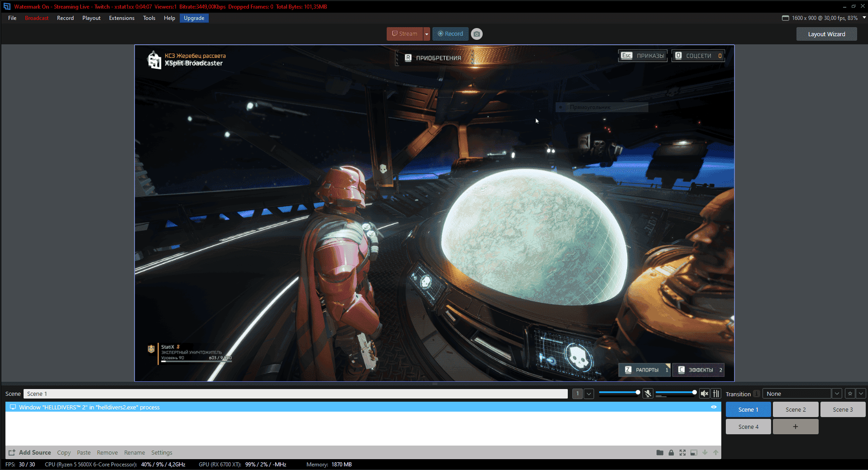Screen dimensions: 868x470
Task: Open the Playout menu
Action: coord(91,18)
